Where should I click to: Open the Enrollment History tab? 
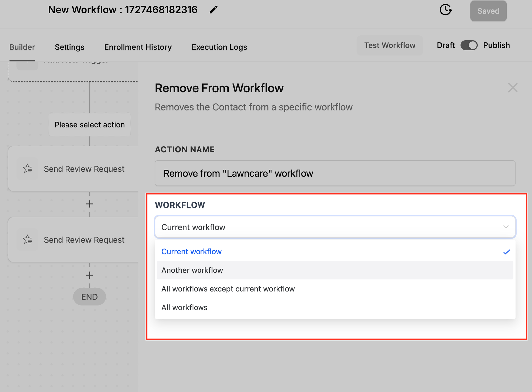(138, 47)
